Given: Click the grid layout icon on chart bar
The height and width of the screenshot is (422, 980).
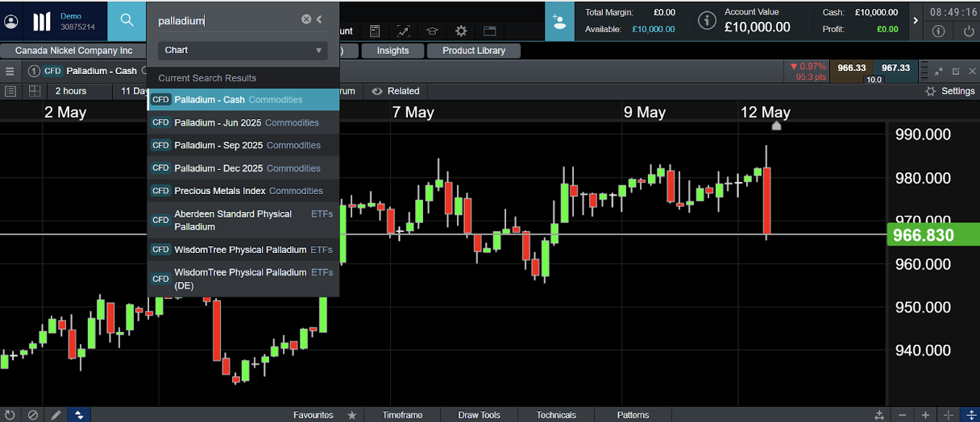Looking at the screenshot, I should tap(35, 91).
